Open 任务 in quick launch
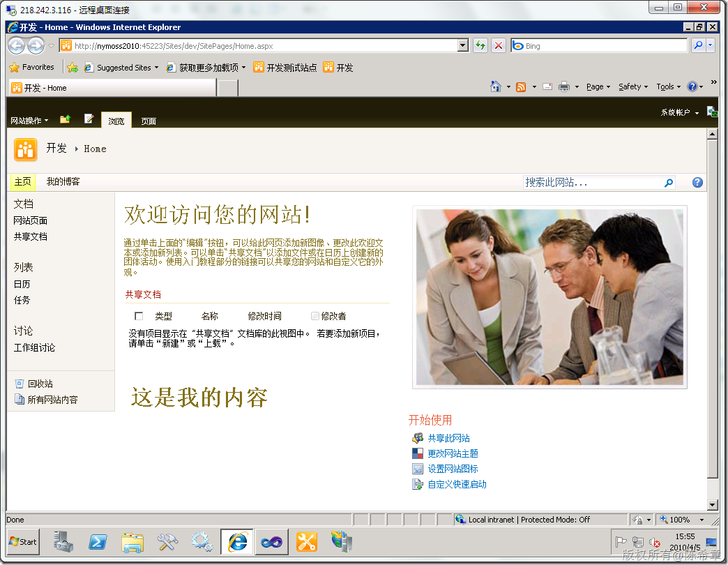728x565 pixels. [22, 301]
